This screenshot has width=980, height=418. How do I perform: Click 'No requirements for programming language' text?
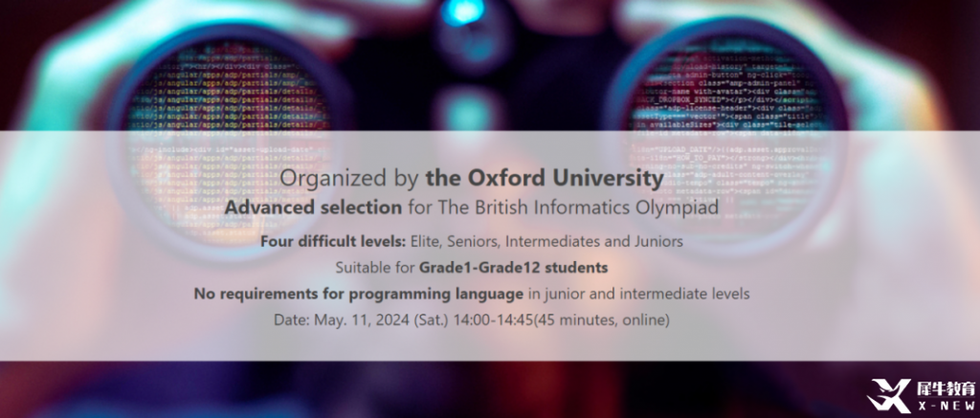pos(358,294)
